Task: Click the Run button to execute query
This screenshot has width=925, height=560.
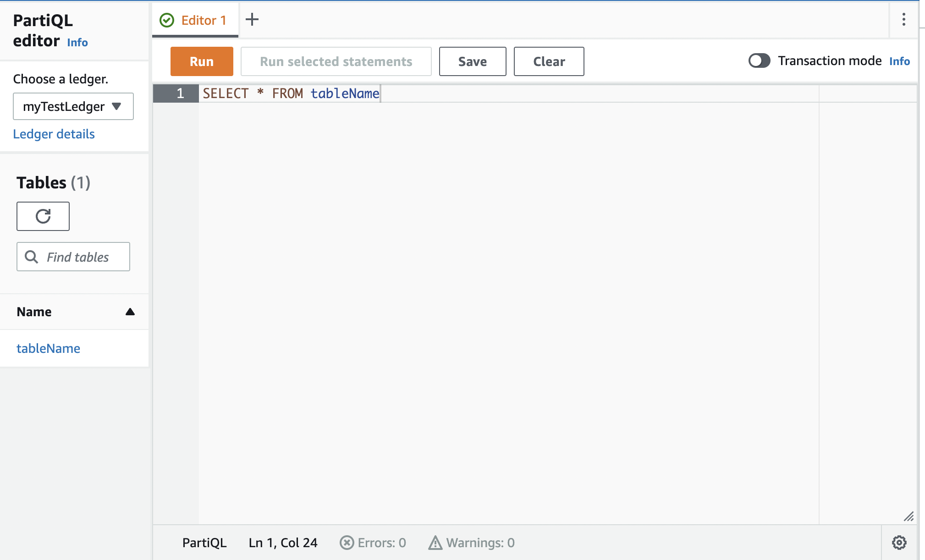Action: click(202, 61)
